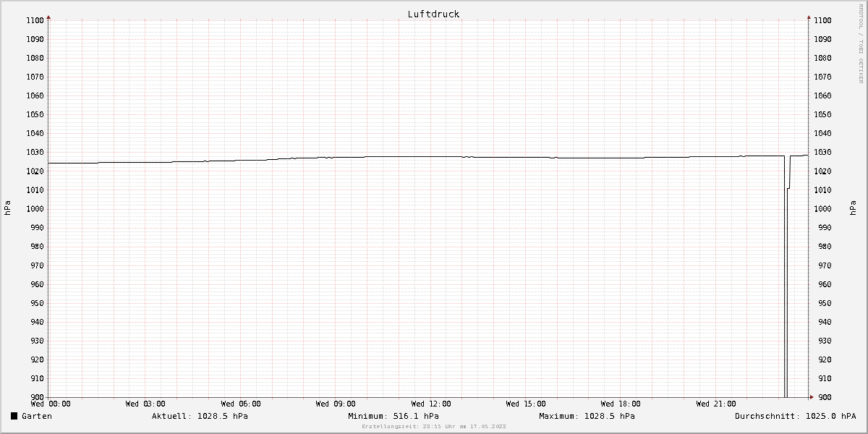The width and height of the screenshot is (868, 434).
Task: Click the 1000 label on the right axis
Action: click(x=822, y=209)
